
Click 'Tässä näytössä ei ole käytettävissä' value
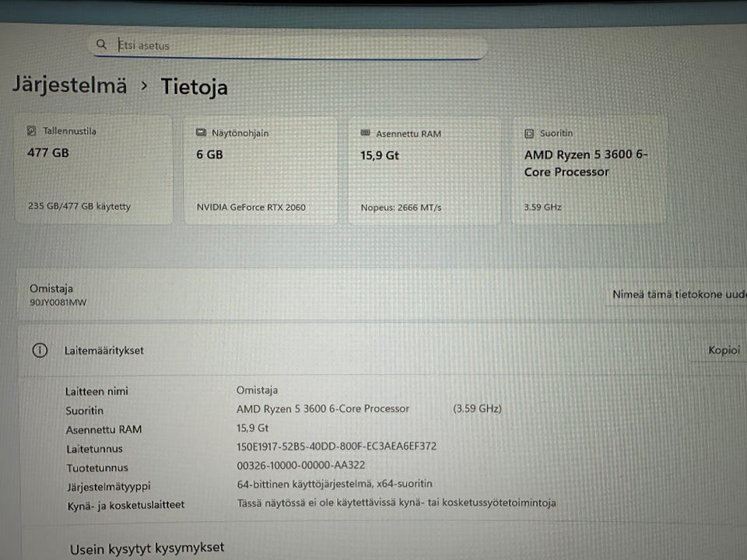(396, 503)
